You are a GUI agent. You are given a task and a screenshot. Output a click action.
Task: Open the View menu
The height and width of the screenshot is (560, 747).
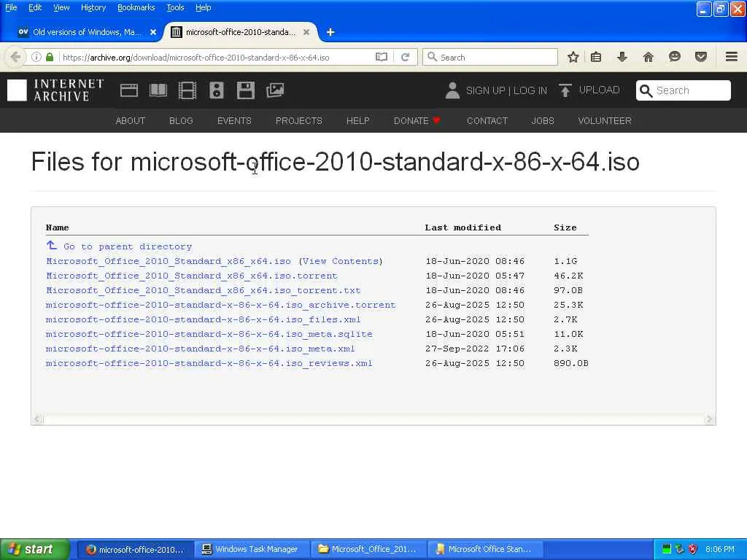pyautogui.click(x=61, y=7)
